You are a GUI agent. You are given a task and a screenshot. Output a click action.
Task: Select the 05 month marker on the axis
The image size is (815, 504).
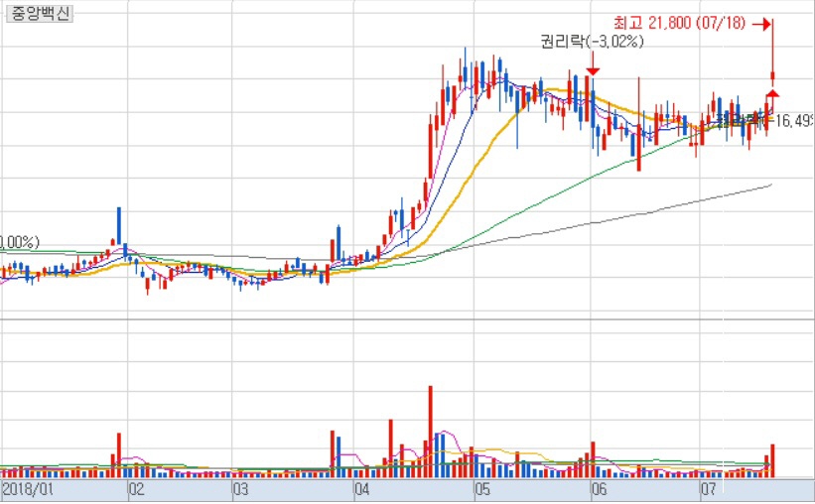pos(481,490)
